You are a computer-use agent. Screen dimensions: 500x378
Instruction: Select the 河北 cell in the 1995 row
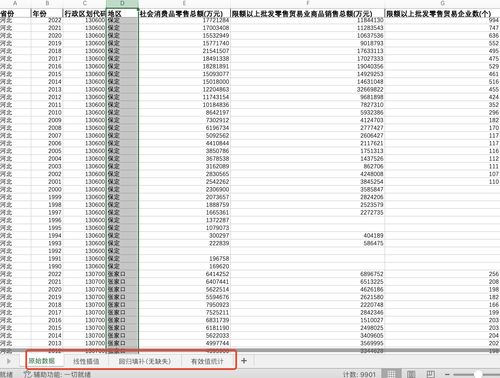tap(15, 228)
